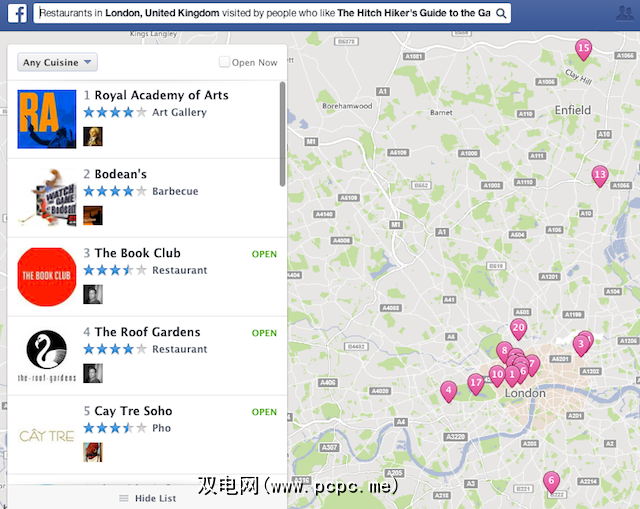The height and width of the screenshot is (509, 640).
Task: Open The Roof Gardens listing title
Action: click(x=147, y=332)
